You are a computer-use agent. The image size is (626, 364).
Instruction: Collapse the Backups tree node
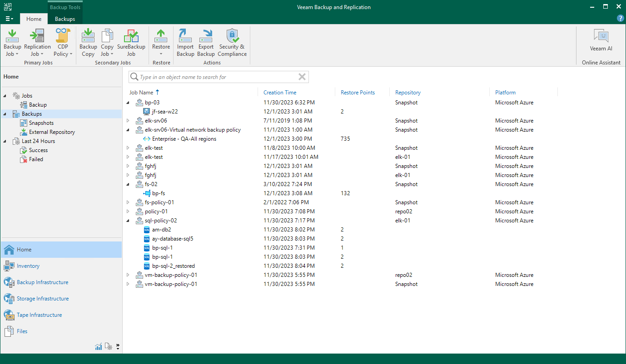point(5,114)
